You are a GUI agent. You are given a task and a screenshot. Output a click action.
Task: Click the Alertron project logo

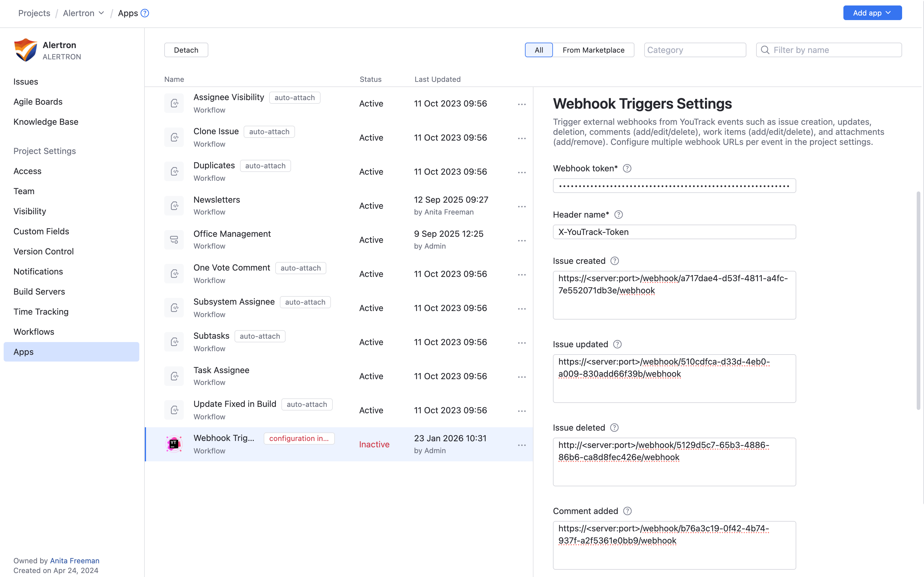(x=25, y=50)
